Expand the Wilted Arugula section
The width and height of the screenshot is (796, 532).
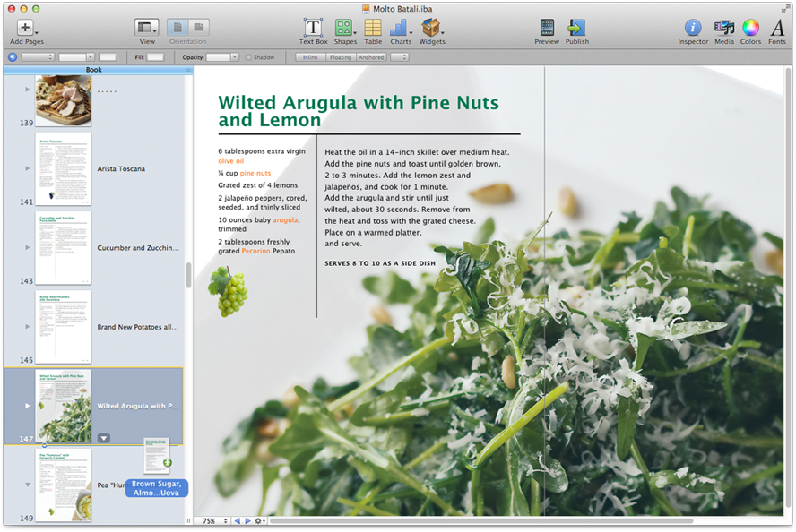point(28,406)
